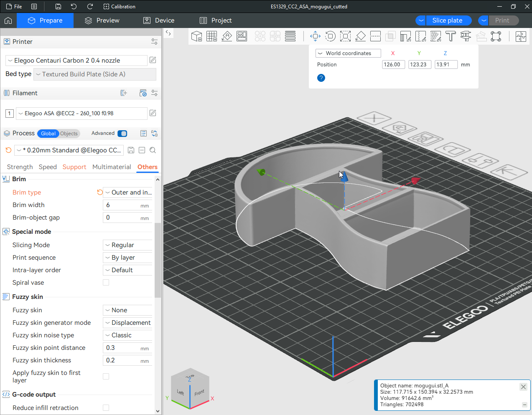Open the World coordinates dropdown
Viewport: 532px width, 415px height.
[348, 53]
